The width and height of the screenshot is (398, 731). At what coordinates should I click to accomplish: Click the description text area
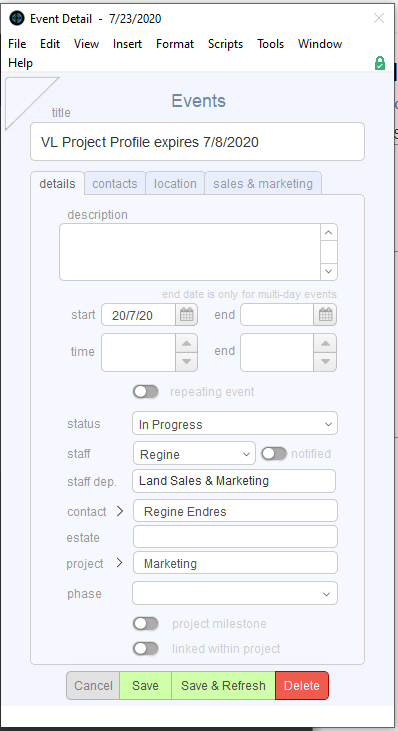coord(190,252)
